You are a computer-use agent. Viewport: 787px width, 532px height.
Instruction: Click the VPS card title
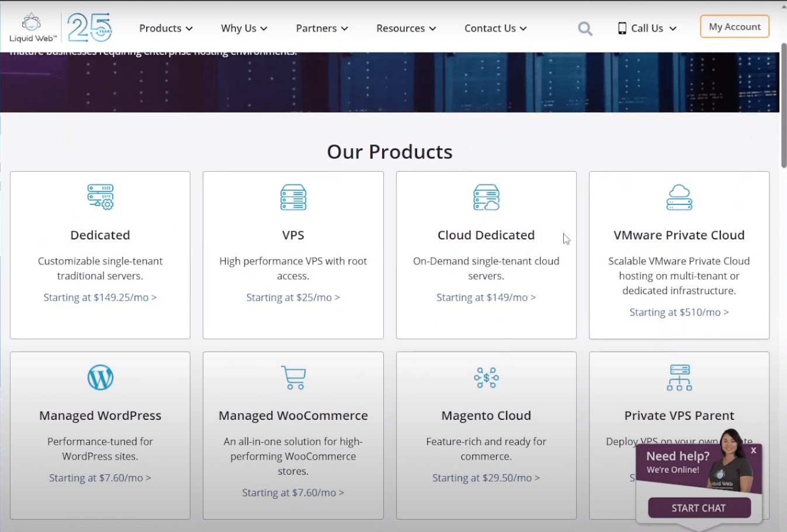293,235
